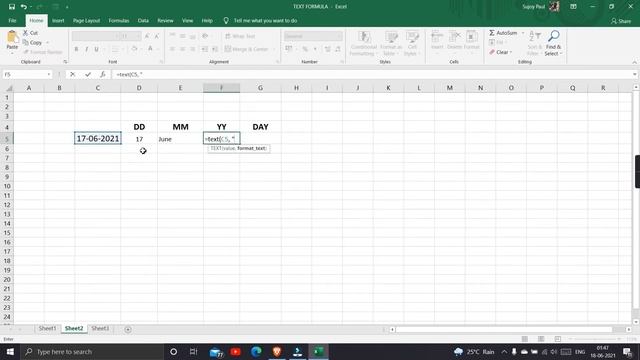Toggle Wrap Text
640x360 pixels.
(x=240, y=36)
